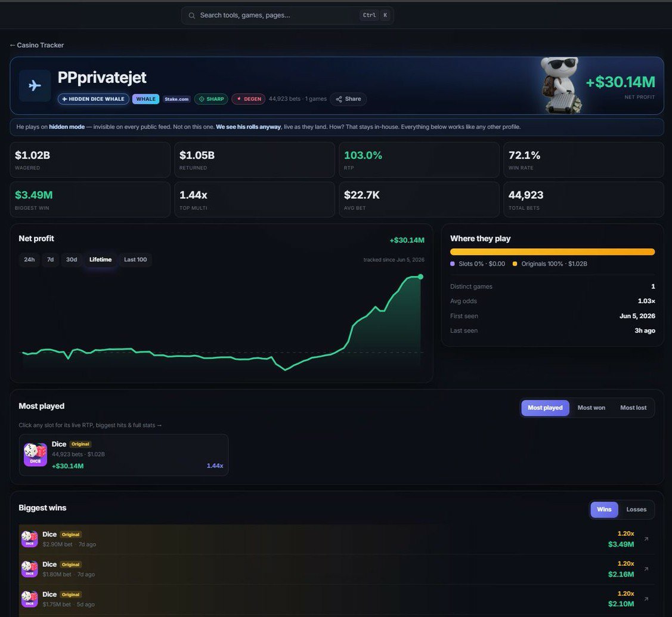Click the Distinct games row
Image resolution: width=672 pixels, height=617 pixels.
coord(552,286)
